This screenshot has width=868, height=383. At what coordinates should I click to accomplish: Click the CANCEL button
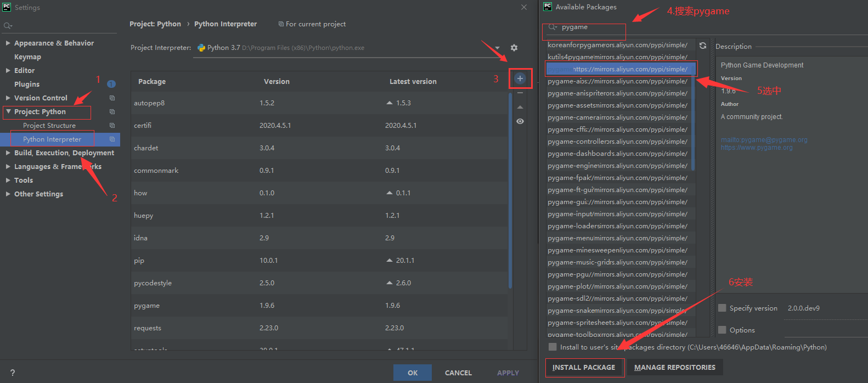(x=458, y=373)
